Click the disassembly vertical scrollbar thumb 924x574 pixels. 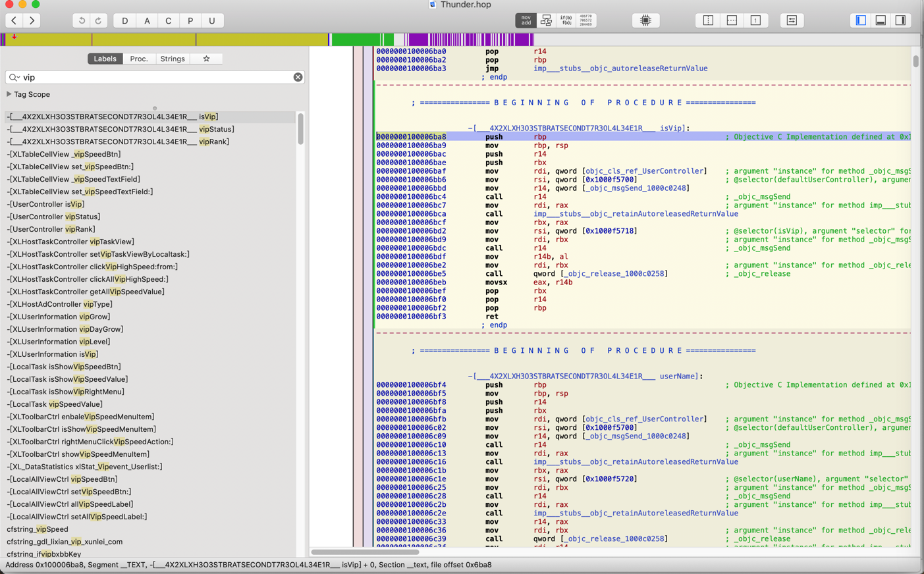click(915, 61)
